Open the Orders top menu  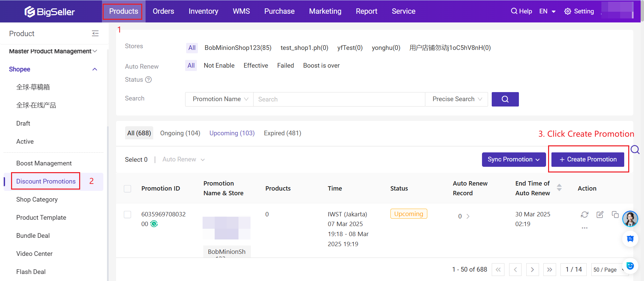[x=163, y=11]
